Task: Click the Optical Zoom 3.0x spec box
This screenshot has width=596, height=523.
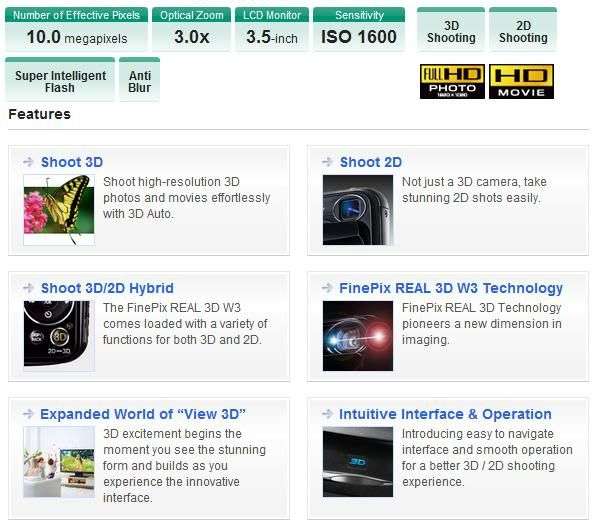Action: [x=192, y=29]
